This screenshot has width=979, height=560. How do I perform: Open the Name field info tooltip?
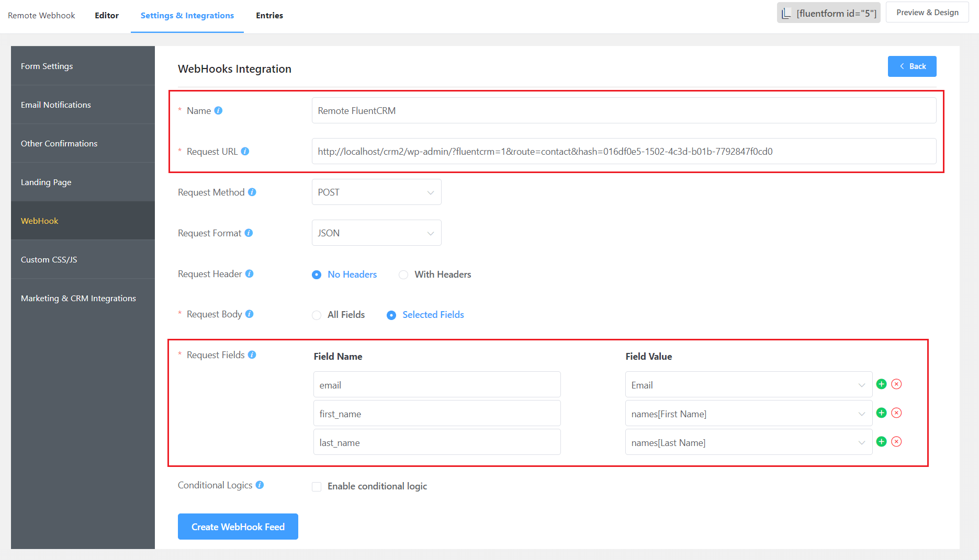219,110
